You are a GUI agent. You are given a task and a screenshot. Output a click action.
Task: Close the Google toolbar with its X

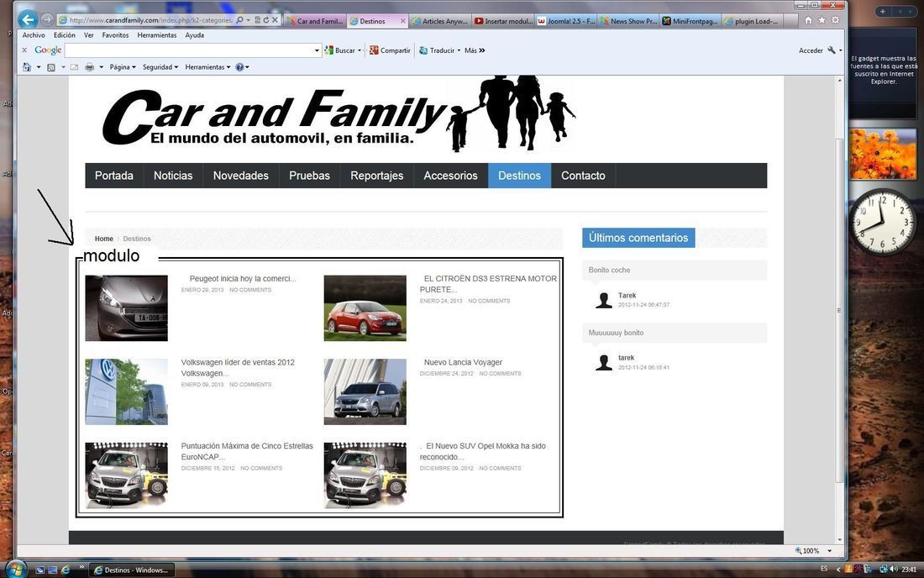tap(24, 50)
